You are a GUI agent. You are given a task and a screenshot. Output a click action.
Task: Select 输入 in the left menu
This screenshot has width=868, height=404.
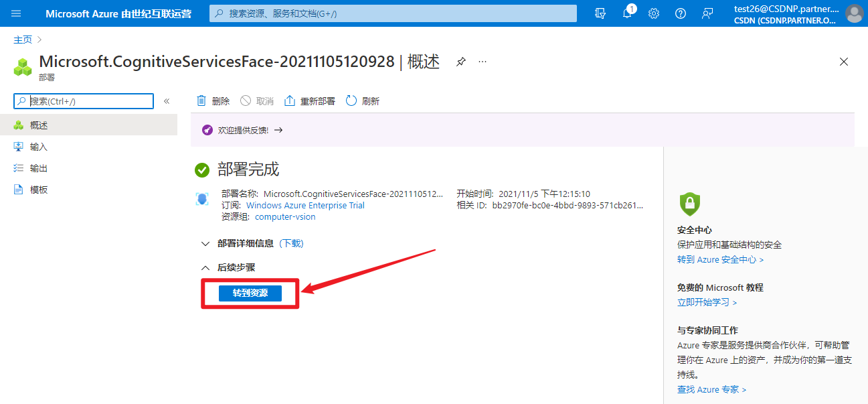pos(88,147)
